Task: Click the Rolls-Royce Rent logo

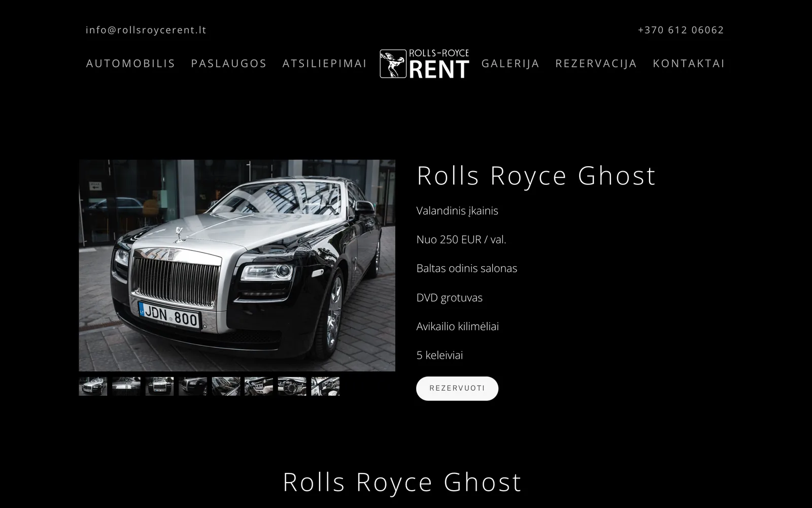Action: 424,64
